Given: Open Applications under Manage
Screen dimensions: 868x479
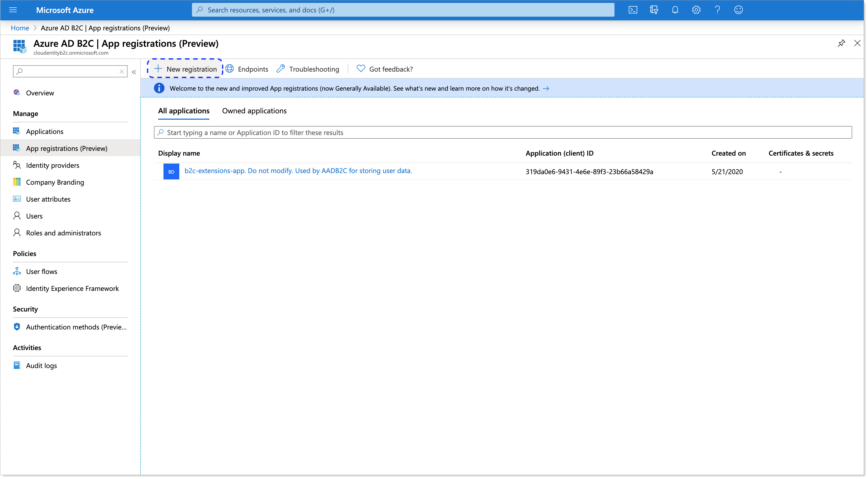Looking at the screenshot, I should (44, 131).
